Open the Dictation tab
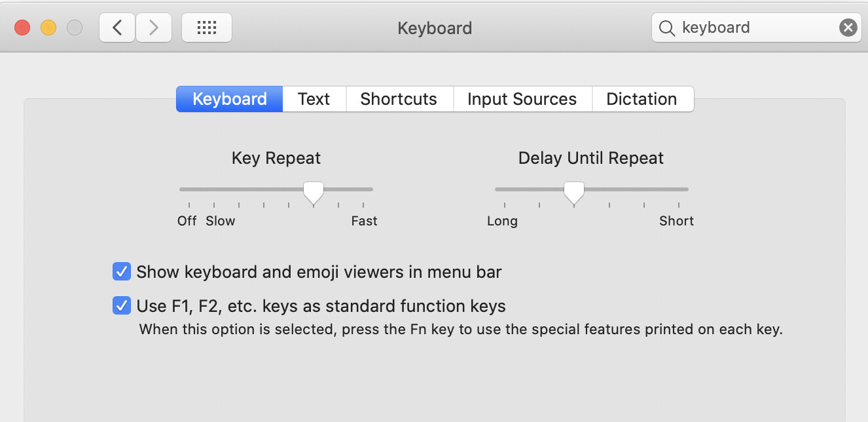The height and width of the screenshot is (422, 868). 642,99
